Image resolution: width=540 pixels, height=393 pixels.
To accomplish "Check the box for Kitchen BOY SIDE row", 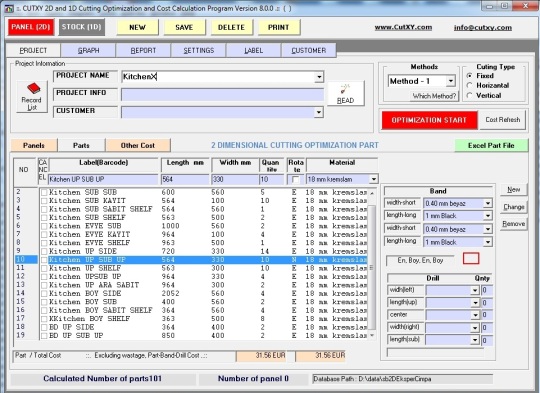I will [44, 294].
